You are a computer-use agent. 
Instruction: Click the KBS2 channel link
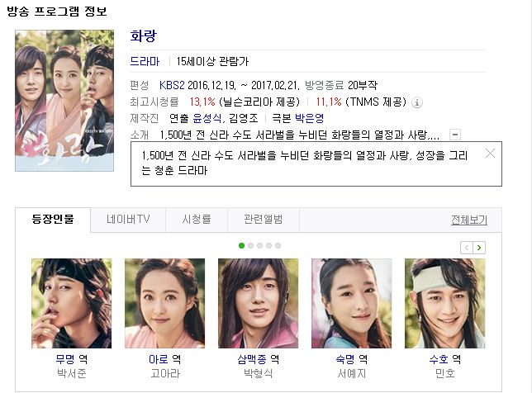click(x=172, y=85)
